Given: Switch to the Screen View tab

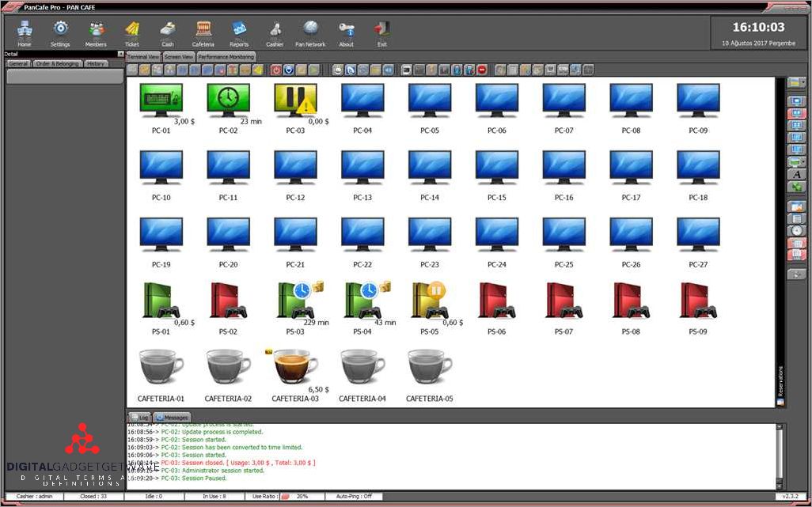Looking at the screenshot, I should click(179, 57).
